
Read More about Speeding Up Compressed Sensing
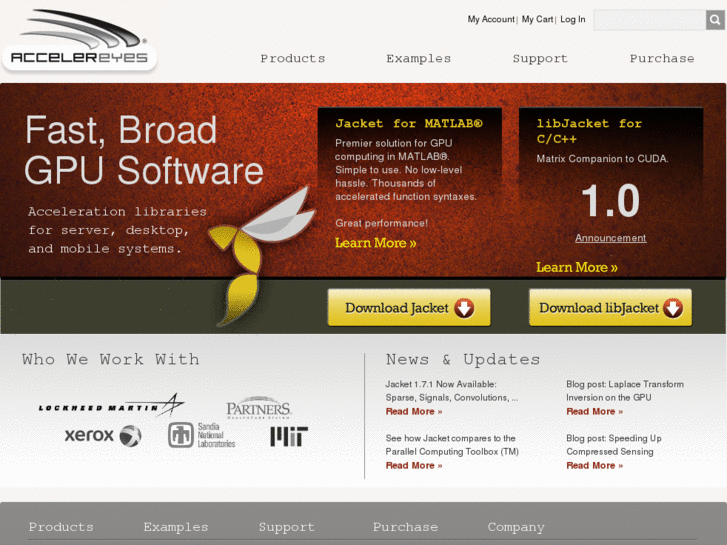coord(594,466)
